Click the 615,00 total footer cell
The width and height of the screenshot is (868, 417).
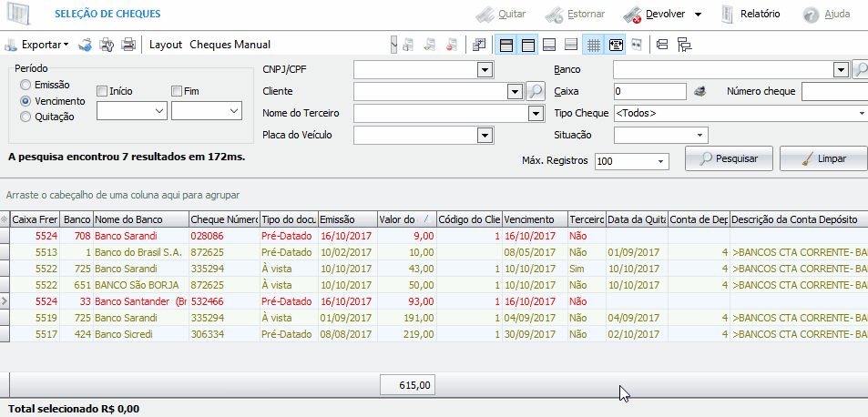tap(407, 385)
